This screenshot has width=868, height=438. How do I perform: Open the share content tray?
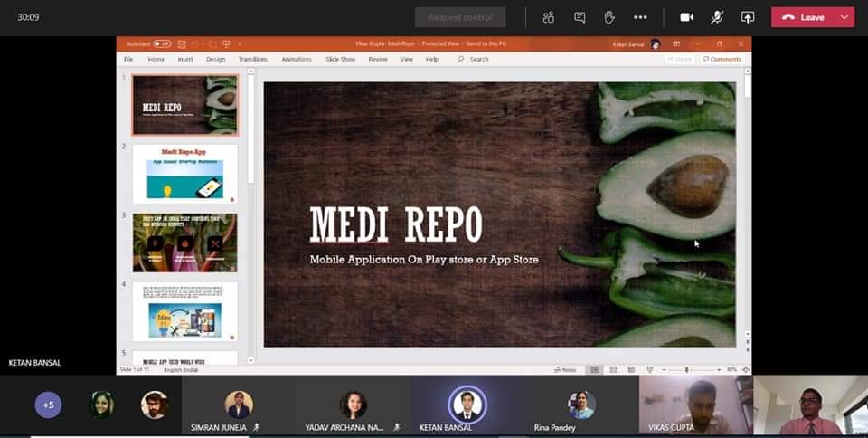(748, 17)
